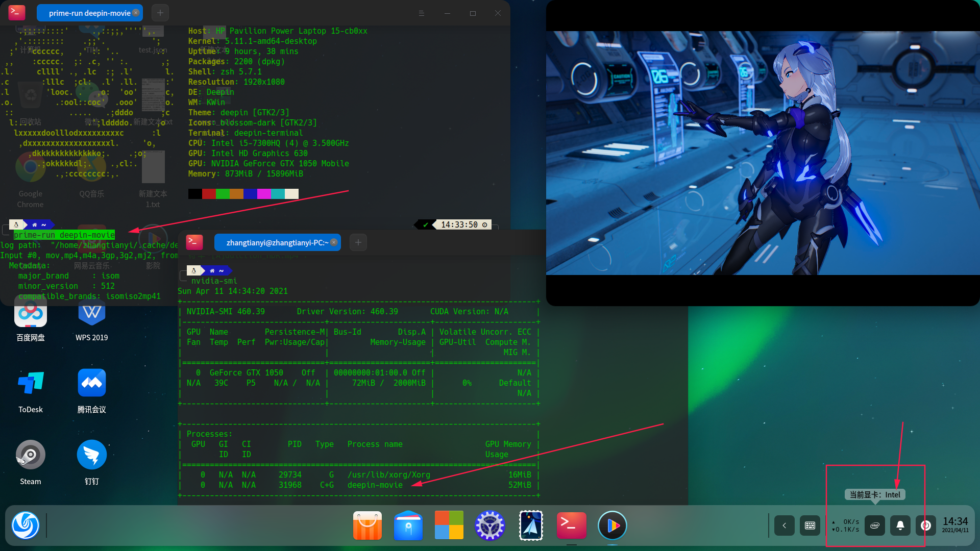Open the Deepin launcher menu

pyautogui.click(x=25, y=525)
